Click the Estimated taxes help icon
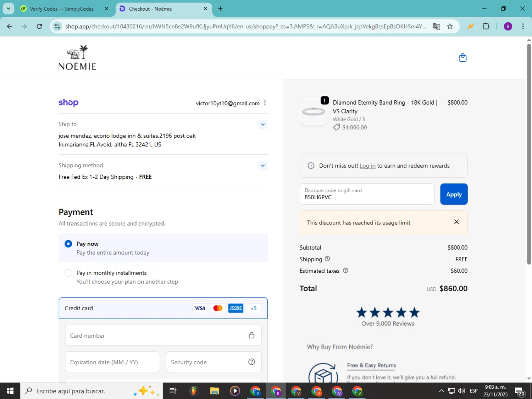Screen dimensions: 532x399 pos(345,271)
